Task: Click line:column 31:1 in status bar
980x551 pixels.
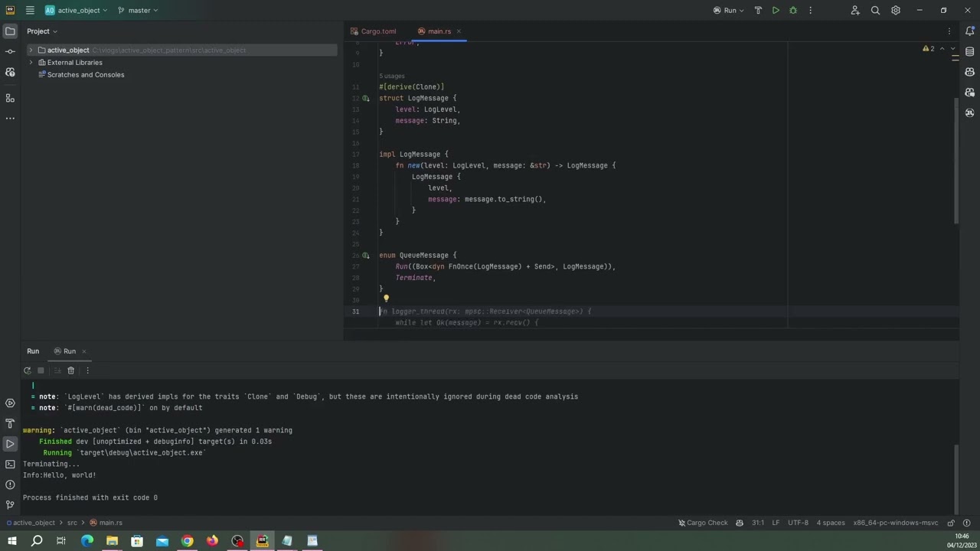Action: [x=757, y=523]
